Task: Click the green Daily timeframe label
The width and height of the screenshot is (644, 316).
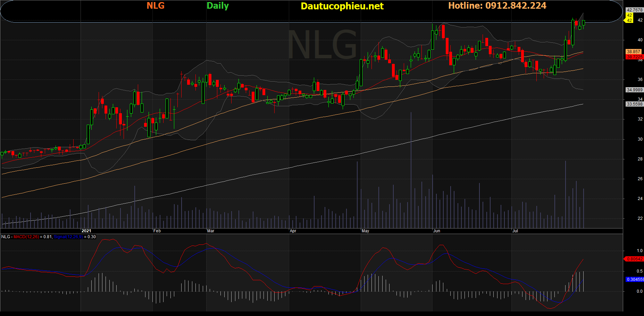Action: (x=218, y=6)
